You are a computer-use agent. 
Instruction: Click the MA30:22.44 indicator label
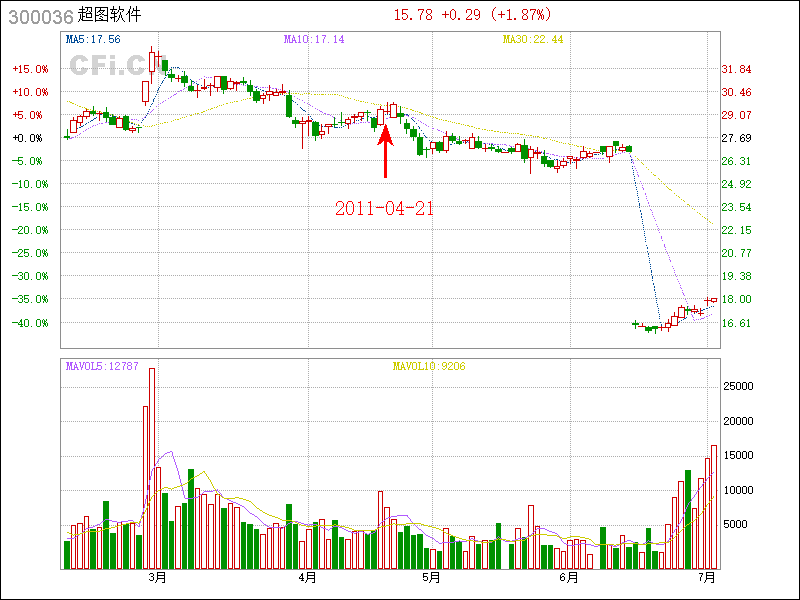tap(533, 39)
